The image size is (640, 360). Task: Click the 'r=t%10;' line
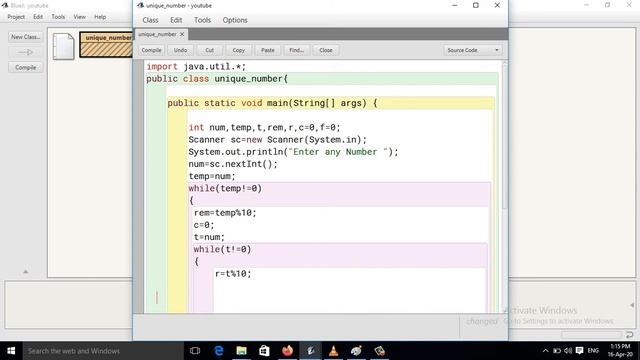(x=233, y=273)
